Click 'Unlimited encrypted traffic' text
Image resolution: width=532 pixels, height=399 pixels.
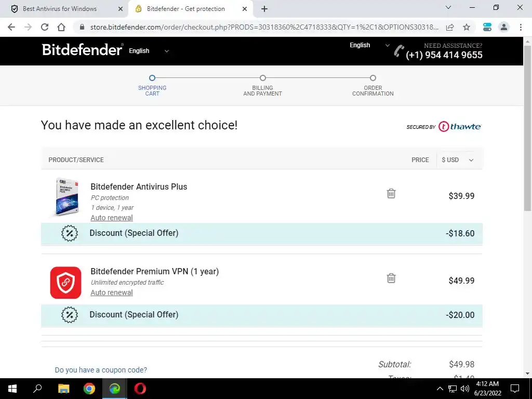127,282
